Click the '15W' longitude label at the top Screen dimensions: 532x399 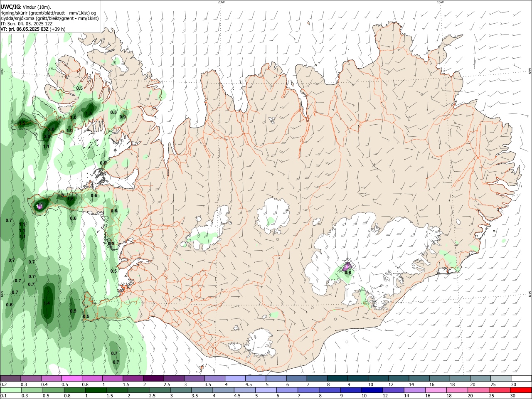pos(440,2)
